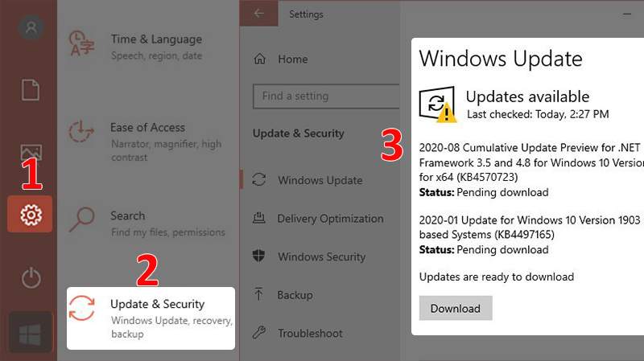The height and width of the screenshot is (361, 644).
Task: Click the Documents icon in Start sidebar
Action: [x=31, y=89]
